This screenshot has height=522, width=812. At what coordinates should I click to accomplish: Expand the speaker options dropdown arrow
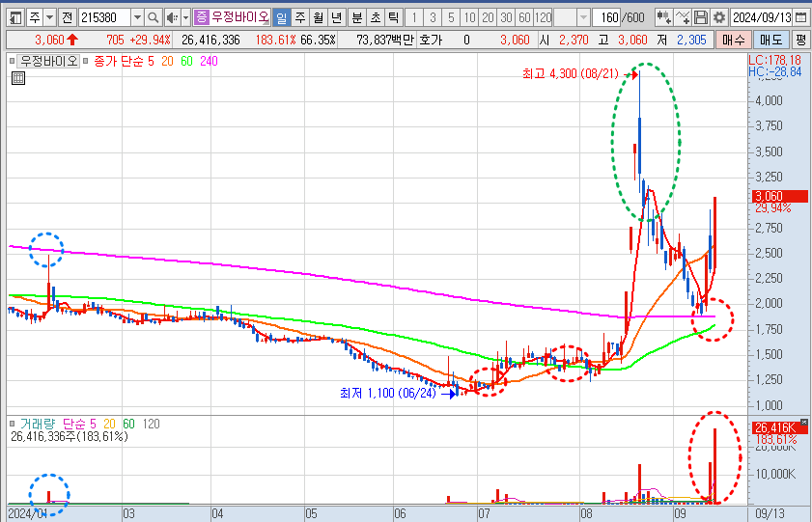pos(186,18)
